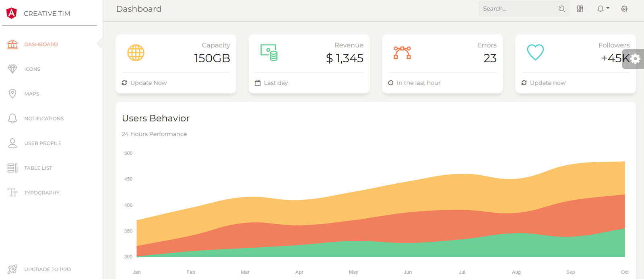Screen dimensions: 644x279
Task: Click the Dashboard page title
Action: (139, 9)
